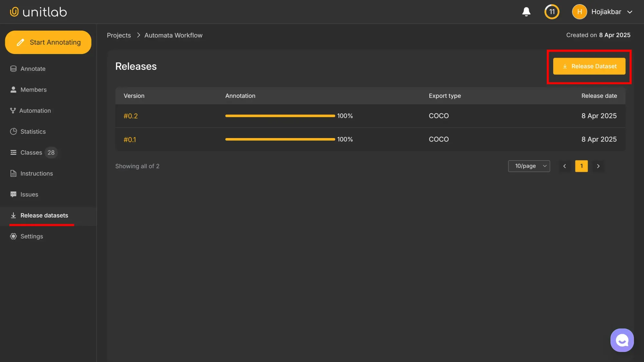Click the 100% annotation progress bar for #0.2

point(280,116)
